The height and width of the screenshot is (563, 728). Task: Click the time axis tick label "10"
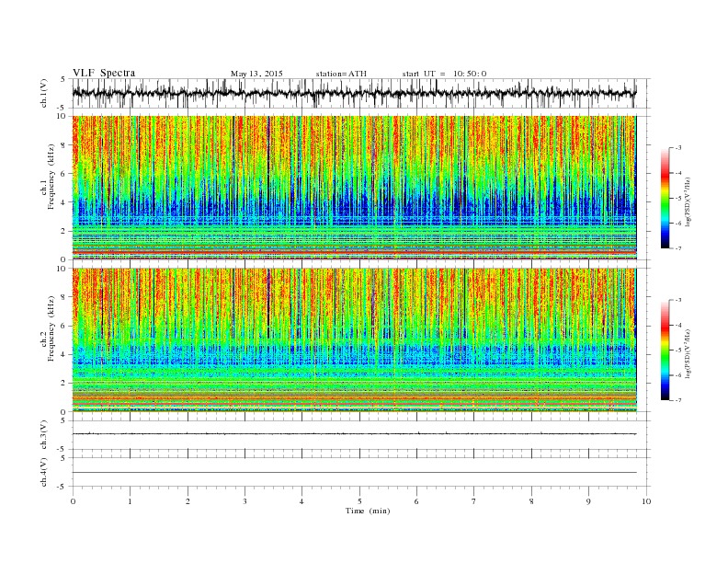(646, 501)
